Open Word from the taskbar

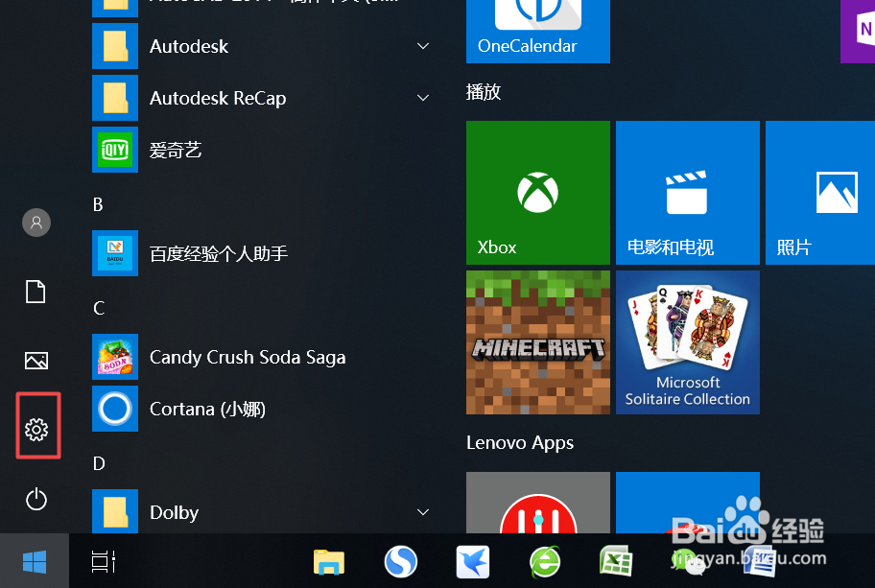[x=760, y=561]
